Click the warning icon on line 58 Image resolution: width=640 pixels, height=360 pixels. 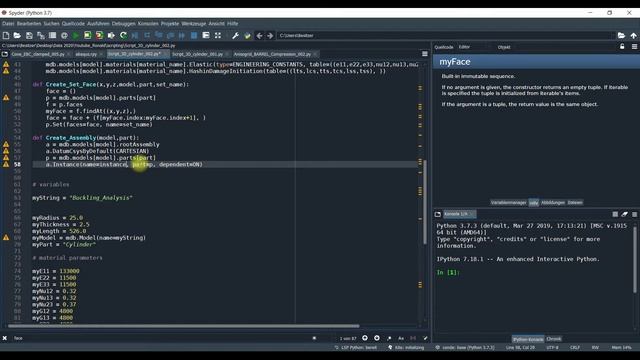pyautogui.click(x=6, y=164)
